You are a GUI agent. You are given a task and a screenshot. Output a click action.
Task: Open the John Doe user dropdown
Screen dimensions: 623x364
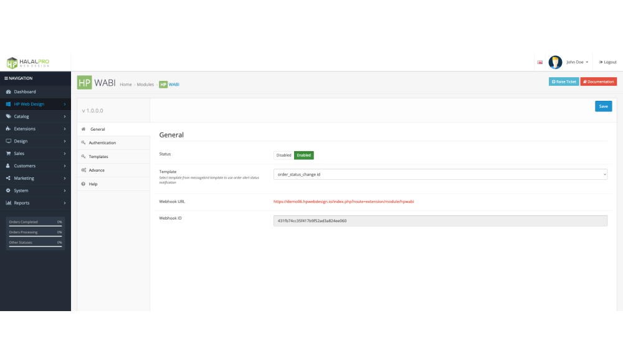(577, 62)
